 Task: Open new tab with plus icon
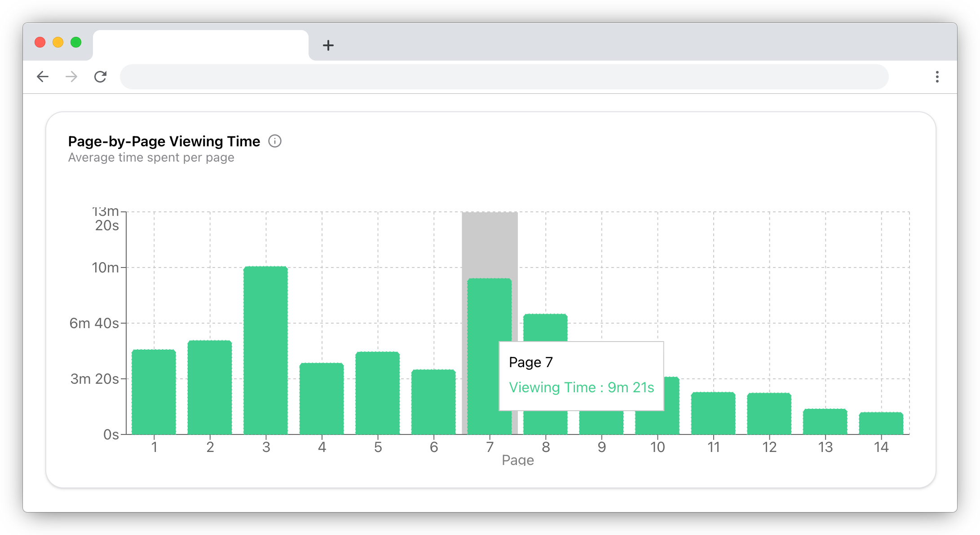click(328, 45)
